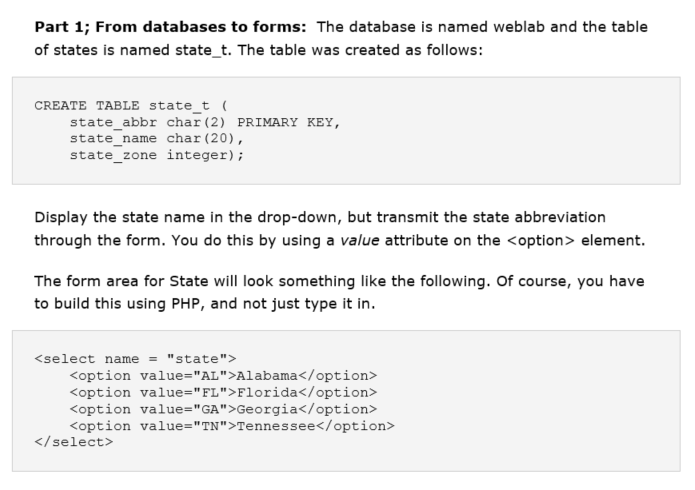Click the '<select name = "state">' code line
The image size is (695, 490).
click(x=135, y=358)
